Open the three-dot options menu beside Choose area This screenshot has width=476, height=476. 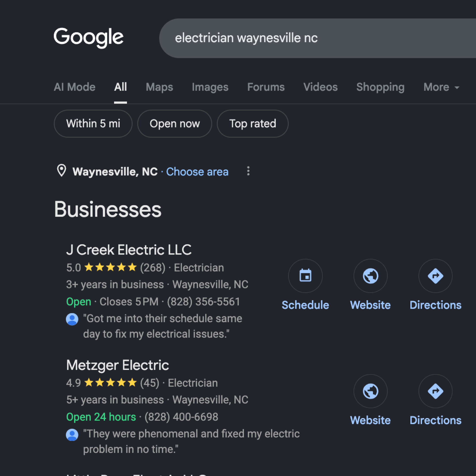pyautogui.click(x=248, y=171)
